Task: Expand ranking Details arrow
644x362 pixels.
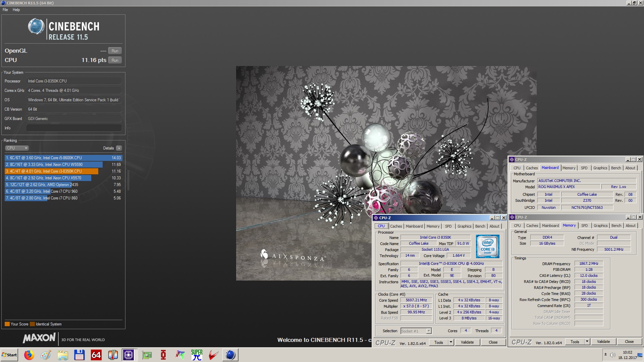Action: tap(119, 148)
